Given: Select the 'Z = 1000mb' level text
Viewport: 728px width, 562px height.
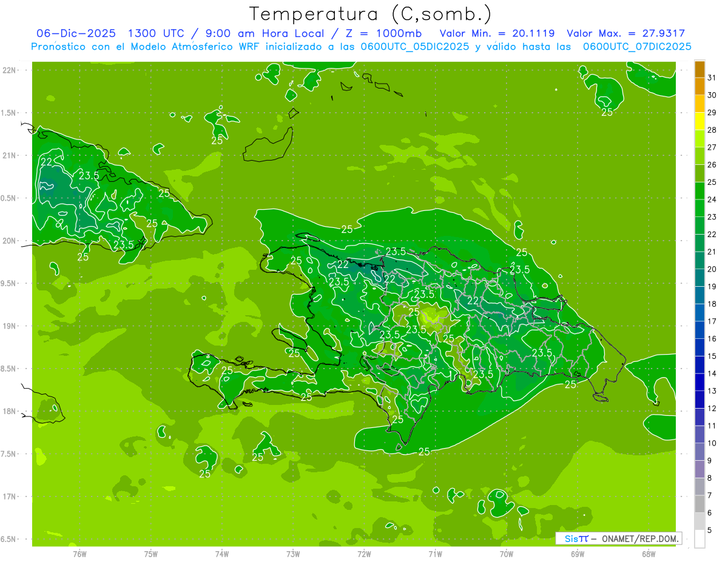Looking at the screenshot, I should (x=383, y=33).
